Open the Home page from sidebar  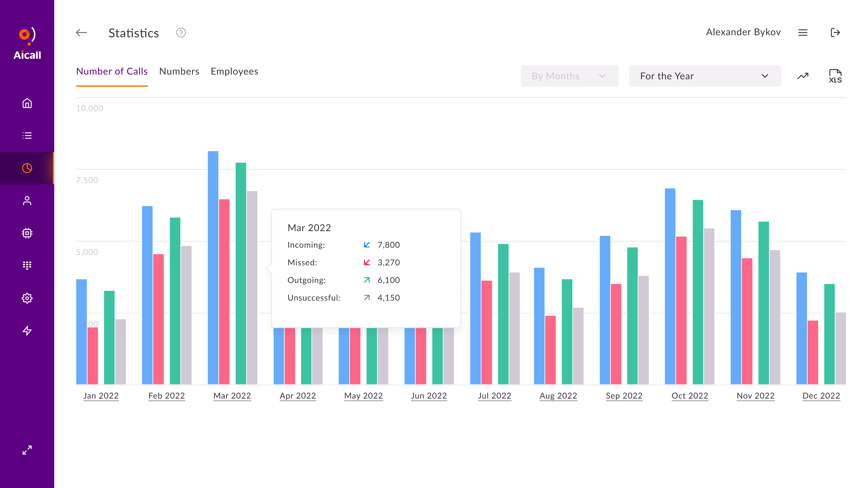click(27, 103)
